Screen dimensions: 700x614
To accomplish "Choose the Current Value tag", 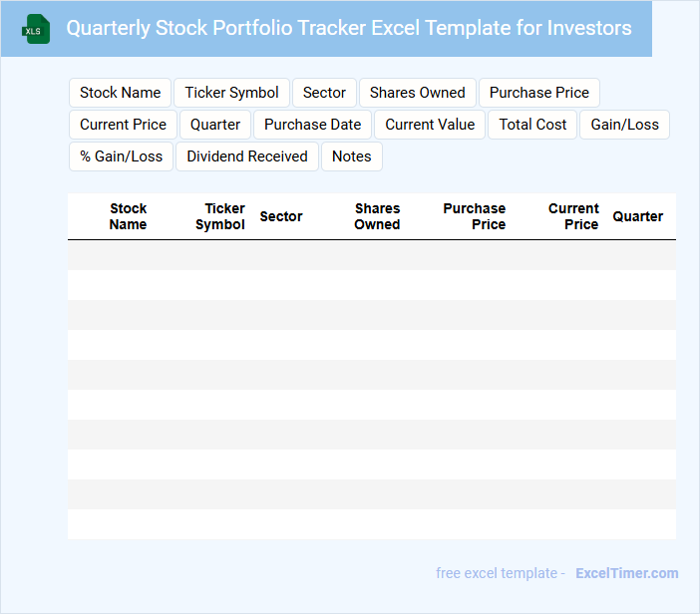I will tap(430, 125).
